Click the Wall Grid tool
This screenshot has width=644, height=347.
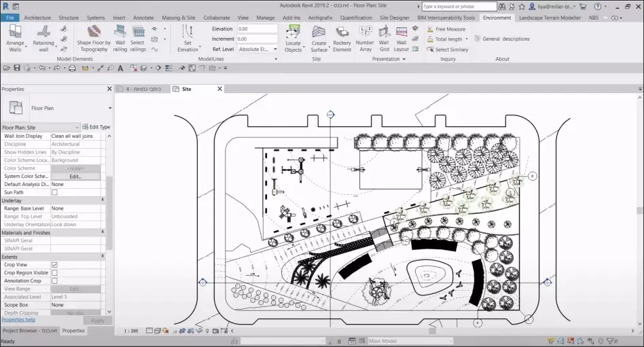[x=384, y=38]
